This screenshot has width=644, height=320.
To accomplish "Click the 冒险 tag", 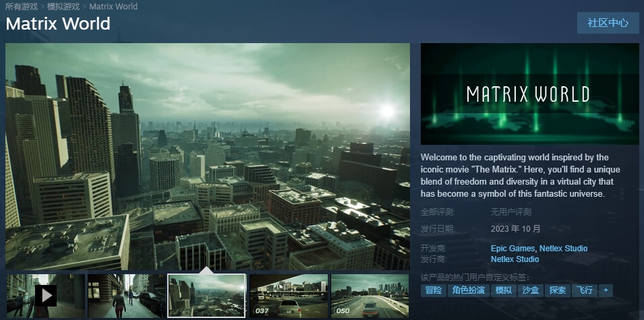I will [434, 290].
